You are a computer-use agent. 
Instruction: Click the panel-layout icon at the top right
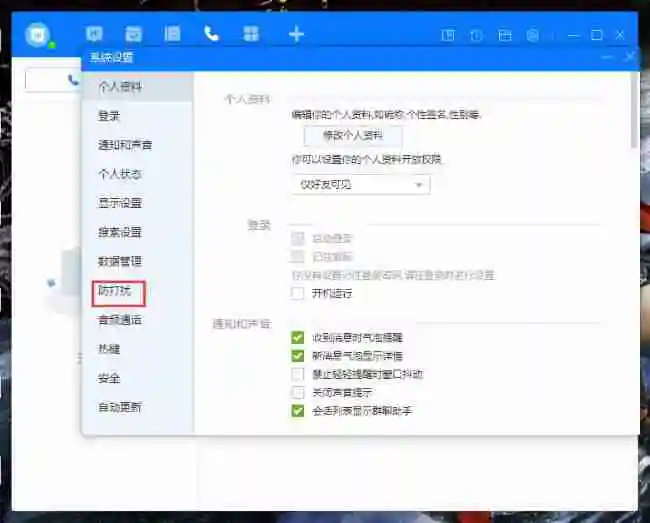448,35
